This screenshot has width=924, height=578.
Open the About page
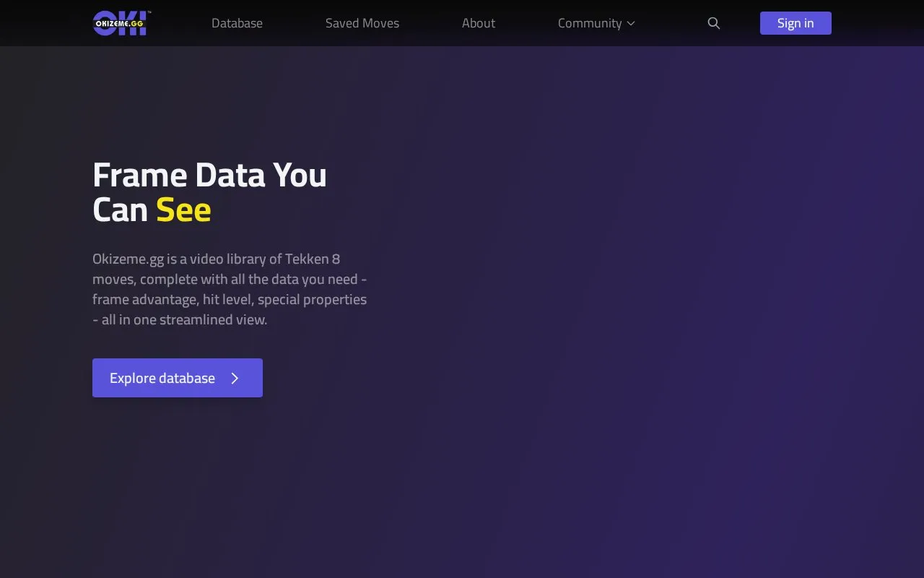(x=479, y=23)
